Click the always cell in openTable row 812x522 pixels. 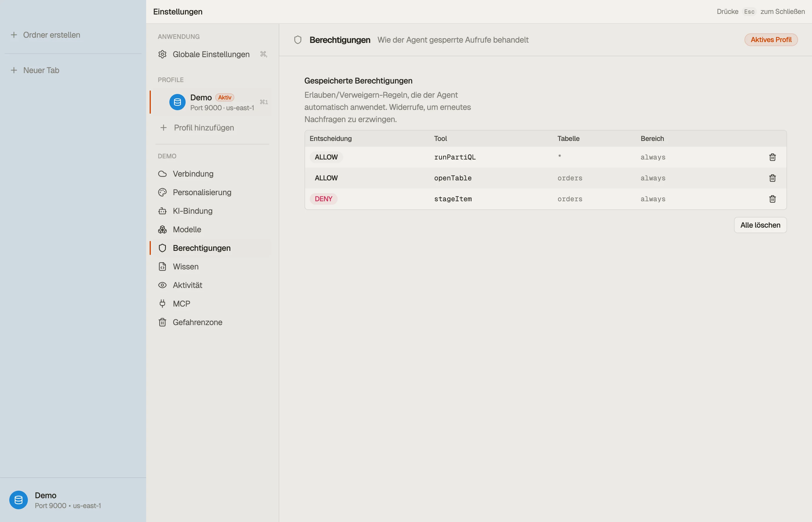pyautogui.click(x=653, y=178)
